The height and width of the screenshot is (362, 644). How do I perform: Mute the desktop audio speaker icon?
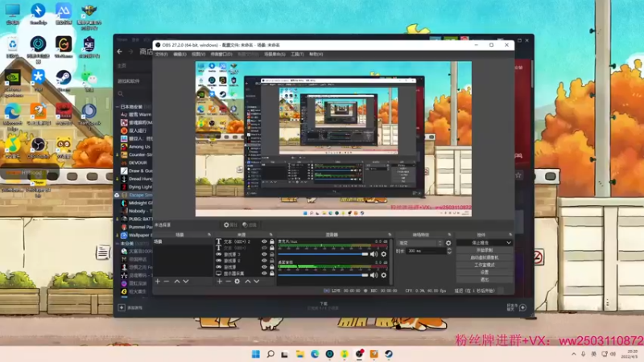click(x=374, y=275)
